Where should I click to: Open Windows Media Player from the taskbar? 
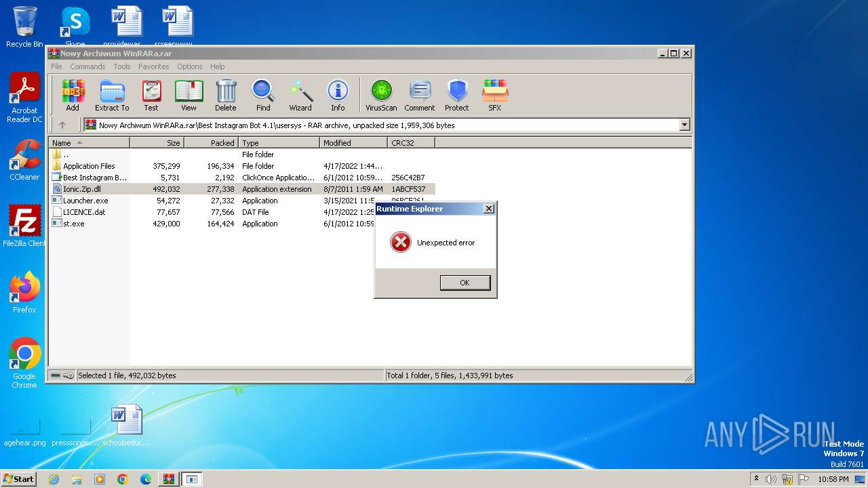pos(100,479)
